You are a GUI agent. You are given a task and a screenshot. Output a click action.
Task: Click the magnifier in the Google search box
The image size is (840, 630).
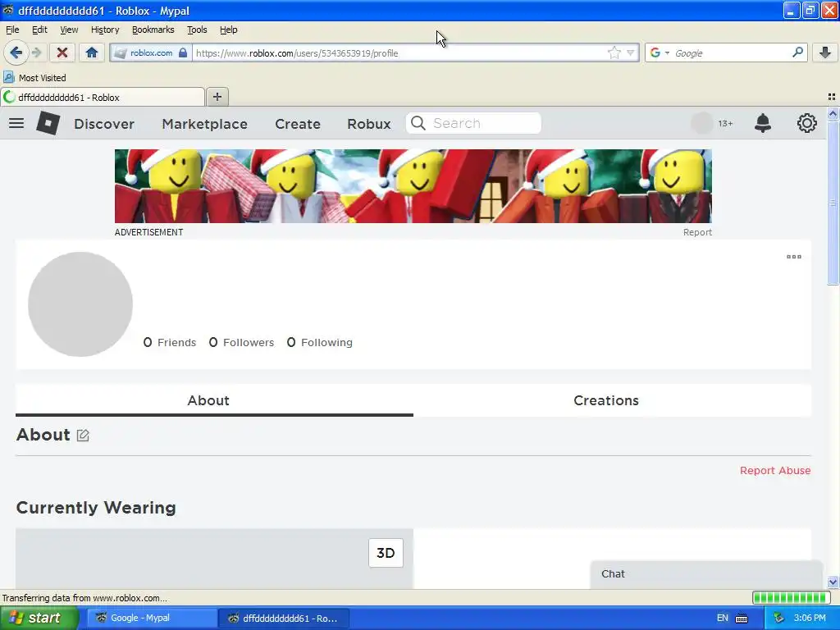797,52
